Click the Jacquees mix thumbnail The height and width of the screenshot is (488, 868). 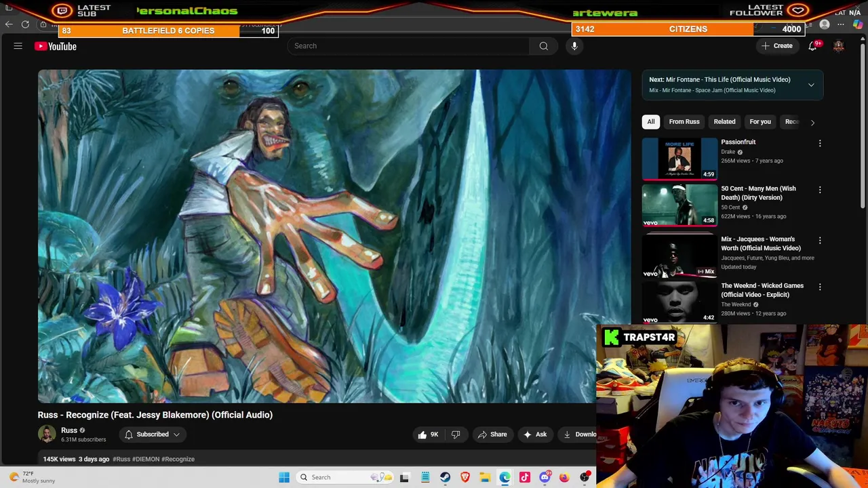pyautogui.click(x=679, y=256)
